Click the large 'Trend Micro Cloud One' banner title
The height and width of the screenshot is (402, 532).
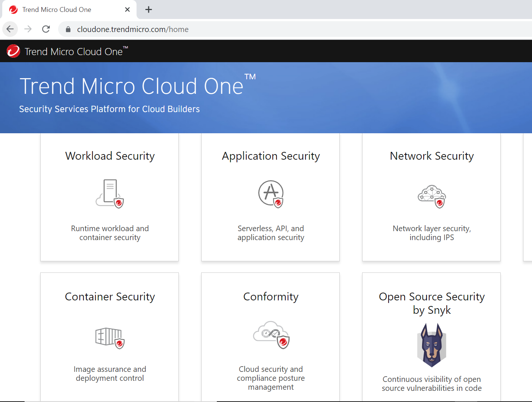coord(137,86)
